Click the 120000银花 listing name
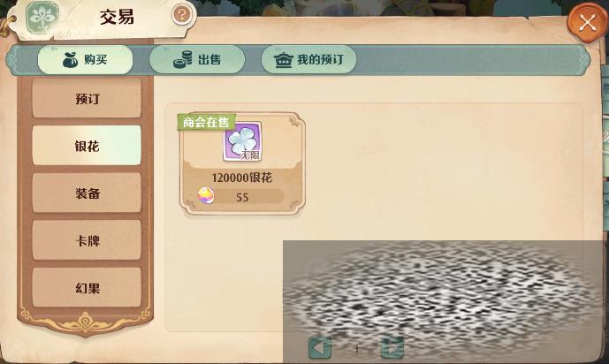609x364 pixels. [242, 178]
